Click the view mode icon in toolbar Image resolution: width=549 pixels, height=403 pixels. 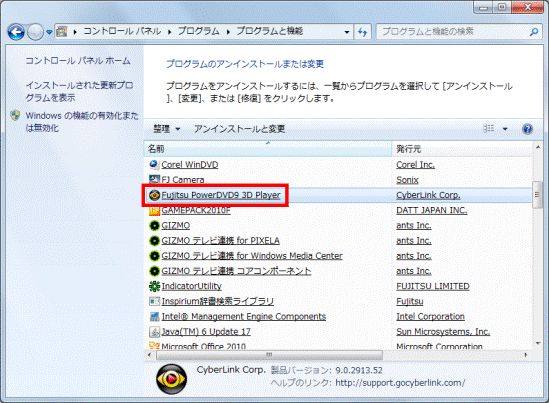coord(488,128)
